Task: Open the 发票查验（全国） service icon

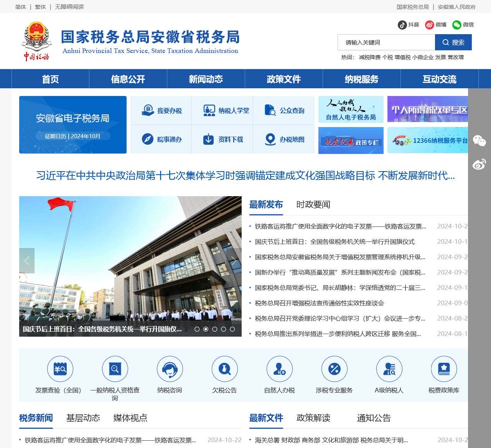Action: (x=60, y=369)
